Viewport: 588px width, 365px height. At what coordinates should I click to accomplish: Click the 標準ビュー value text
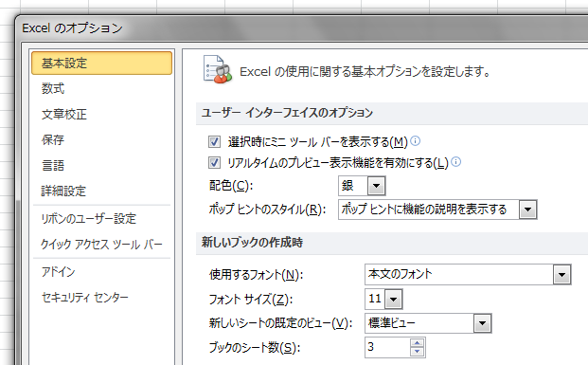[392, 323]
